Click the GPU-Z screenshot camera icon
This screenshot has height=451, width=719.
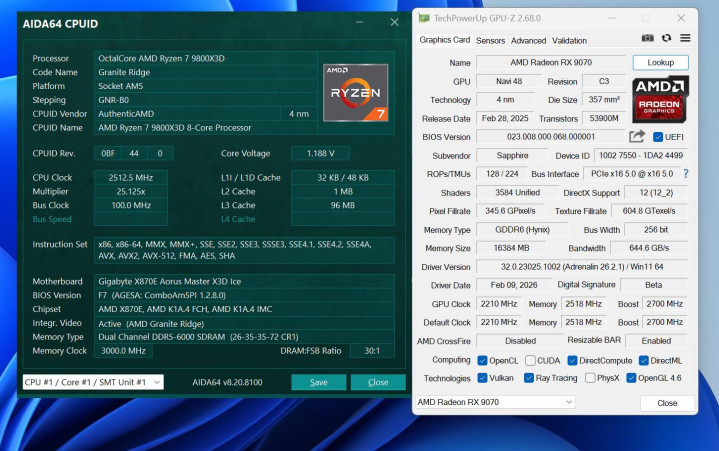tap(648, 39)
